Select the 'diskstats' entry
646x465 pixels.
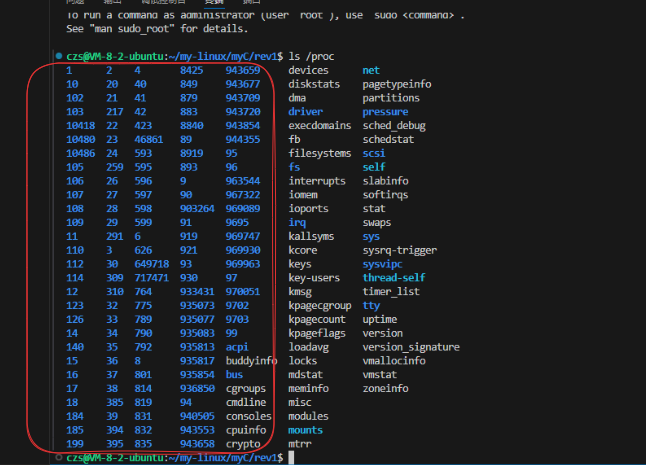pyautogui.click(x=314, y=84)
